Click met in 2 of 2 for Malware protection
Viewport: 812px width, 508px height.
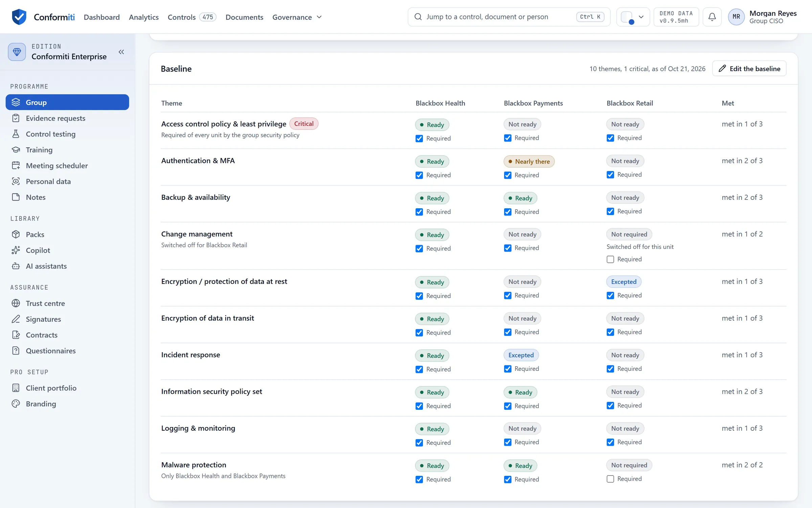[742, 465]
